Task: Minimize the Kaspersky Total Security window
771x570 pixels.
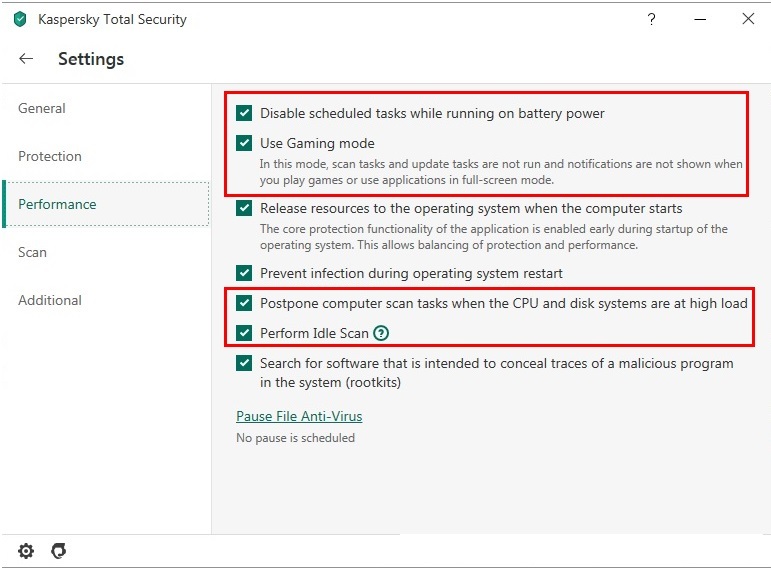Action: [700, 19]
